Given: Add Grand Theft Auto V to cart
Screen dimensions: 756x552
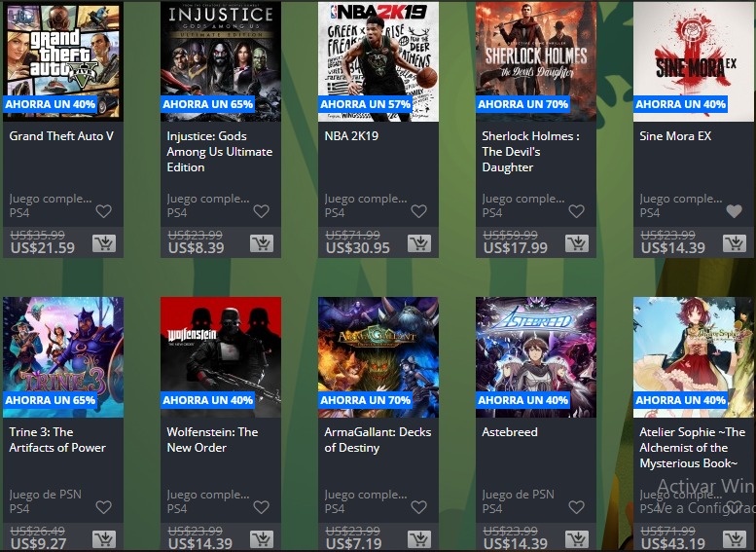Looking at the screenshot, I should pos(104,243).
